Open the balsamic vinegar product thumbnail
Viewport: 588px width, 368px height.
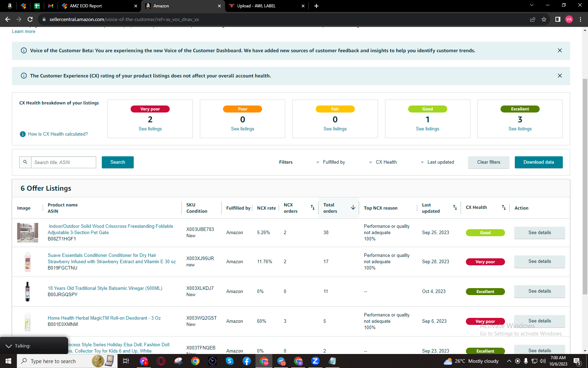click(x=28, y=292)
